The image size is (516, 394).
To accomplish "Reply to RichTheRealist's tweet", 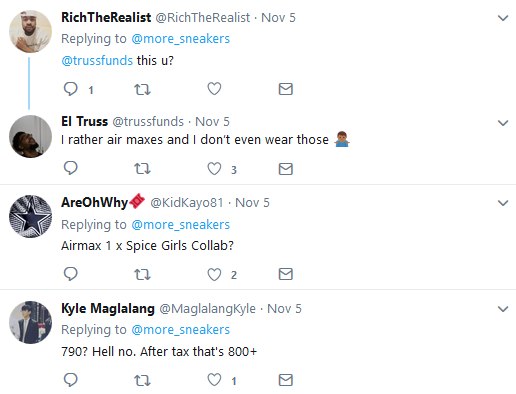I will [71, 89].
